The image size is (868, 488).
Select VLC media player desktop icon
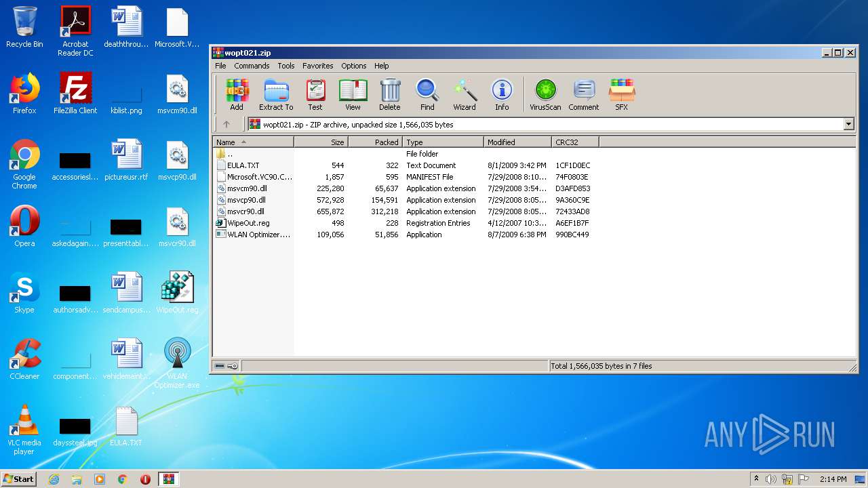tap(24, 430)
